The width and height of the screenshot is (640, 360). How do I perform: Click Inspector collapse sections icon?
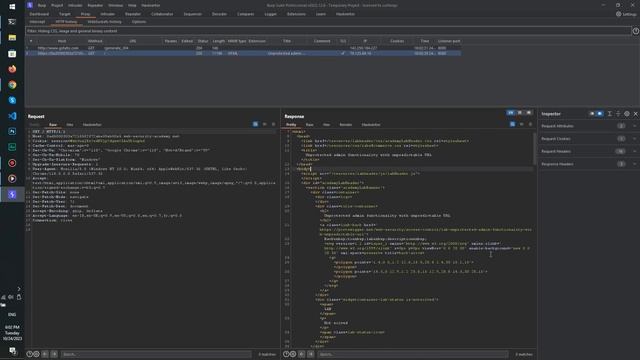coord(618,114)
